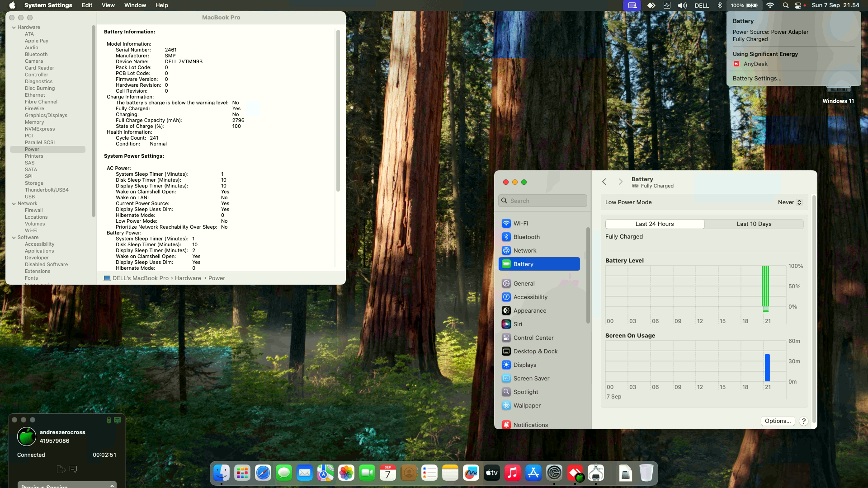Open the Window menu
Viewport: 868px width, 488px height.
pos(135,5)
